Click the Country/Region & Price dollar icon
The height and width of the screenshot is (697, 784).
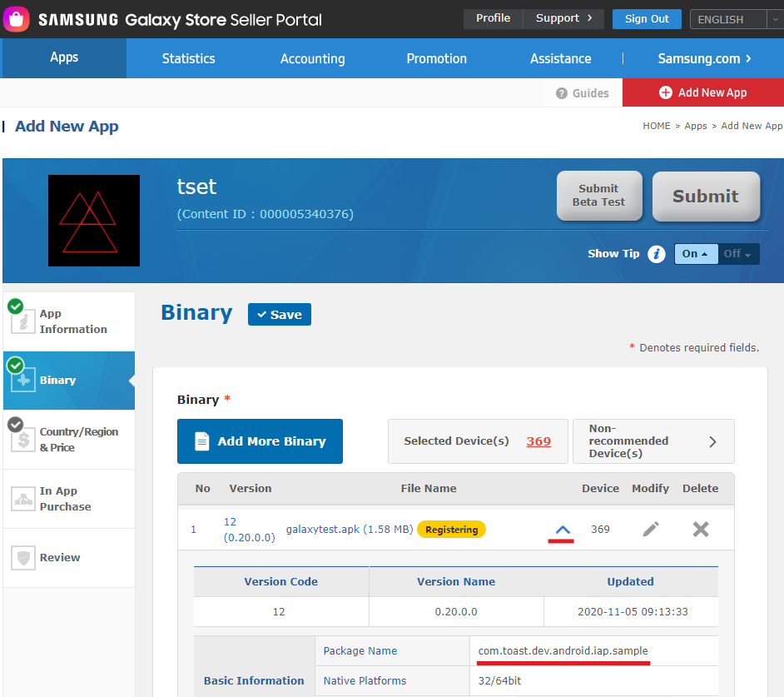point(23,440)
